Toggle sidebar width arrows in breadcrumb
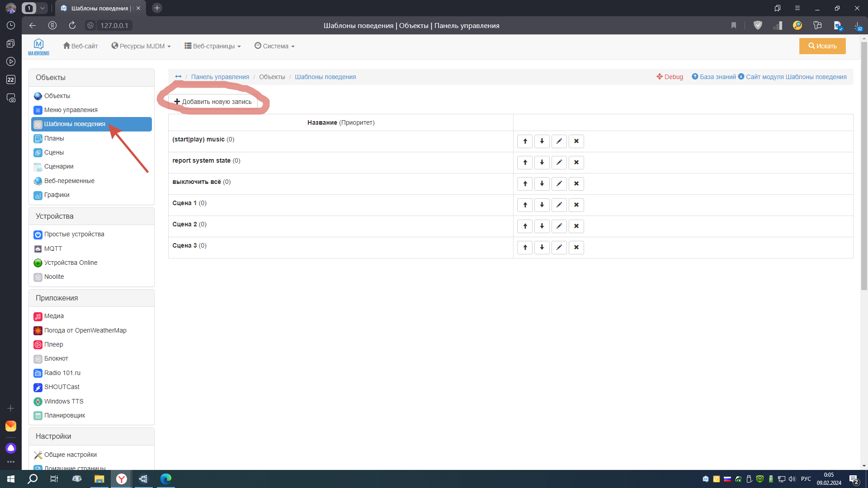The image size is (868, 488). tap(178, 77)
